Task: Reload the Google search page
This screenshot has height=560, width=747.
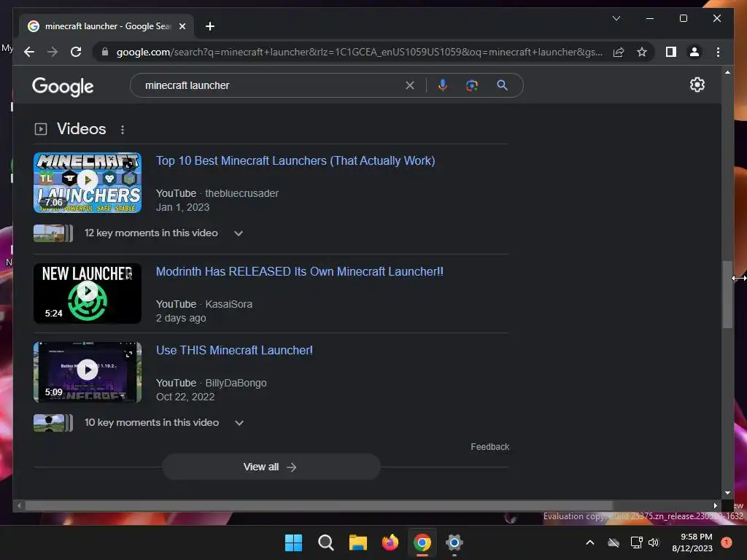Action: [x=76, y=52]
